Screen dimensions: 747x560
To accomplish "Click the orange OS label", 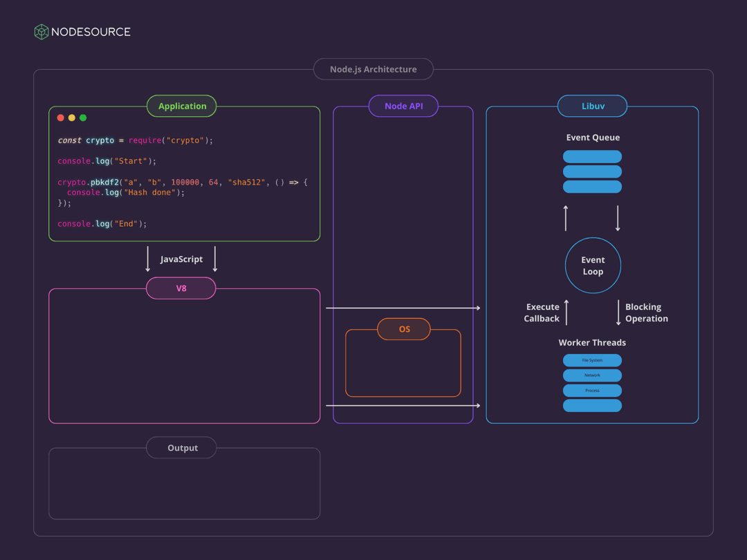I will tap(404, 330).
